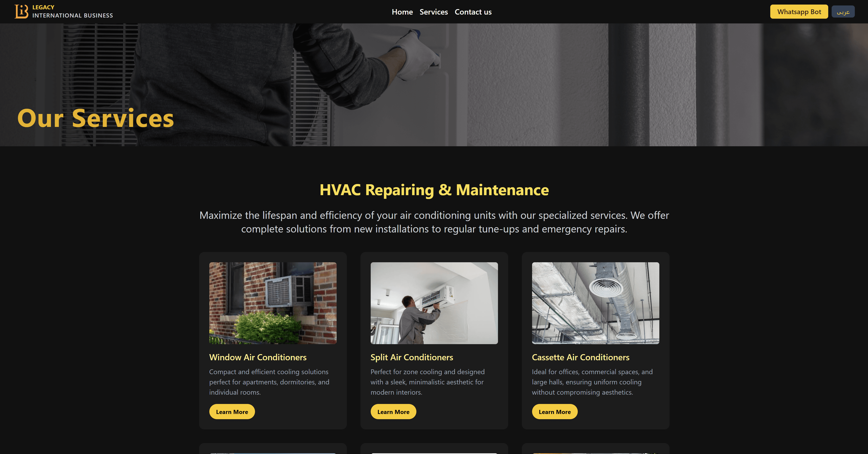
Task: Click the HVAC Repairing & Maintenance heading
Action: coord(434,190)
